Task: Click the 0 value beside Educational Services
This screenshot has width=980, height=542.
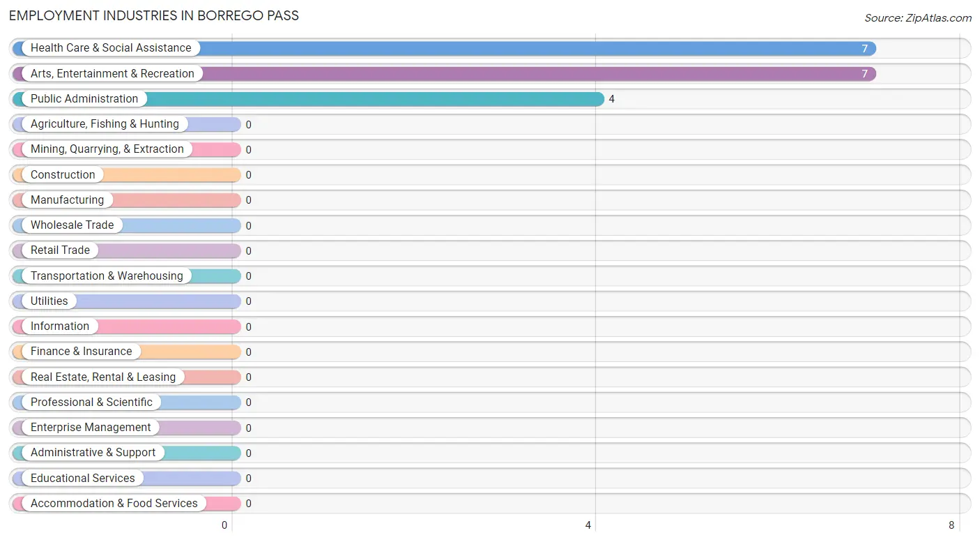Action: [249, 479]
